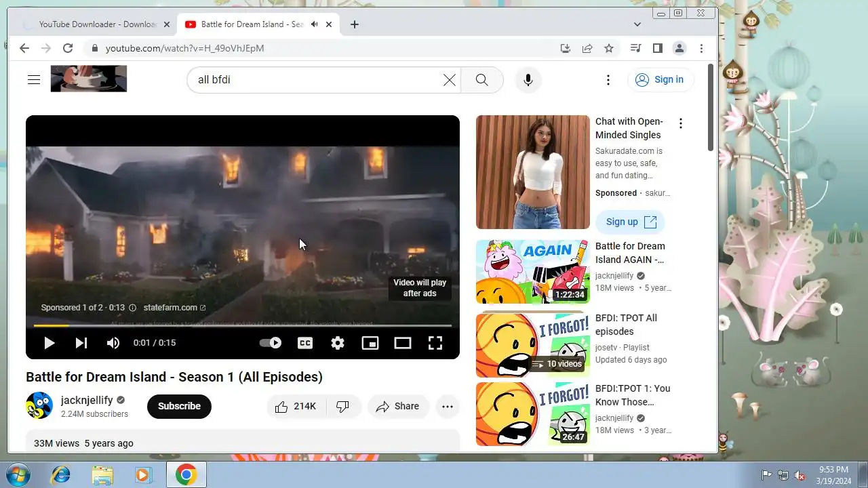Click the video progress bar
Screen dimensions: 868x488
pyautogui.click(x=243, y=326)
